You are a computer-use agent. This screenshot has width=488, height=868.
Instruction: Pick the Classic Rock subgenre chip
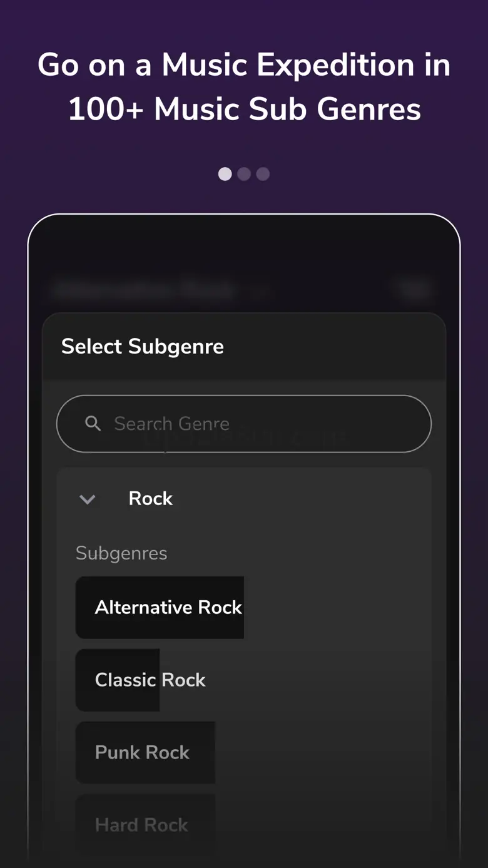click(x=150, y=680)
